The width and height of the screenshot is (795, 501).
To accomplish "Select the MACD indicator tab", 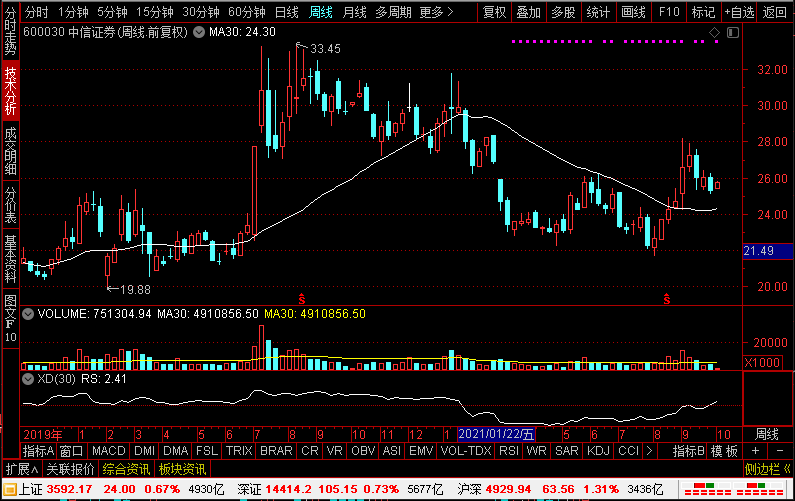I will pos(109,451).
